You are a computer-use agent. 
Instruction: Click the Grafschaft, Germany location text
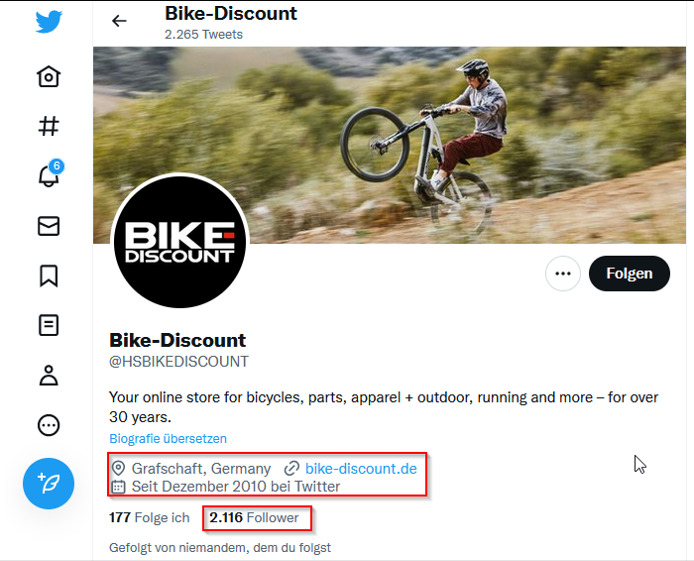[200, 468]
